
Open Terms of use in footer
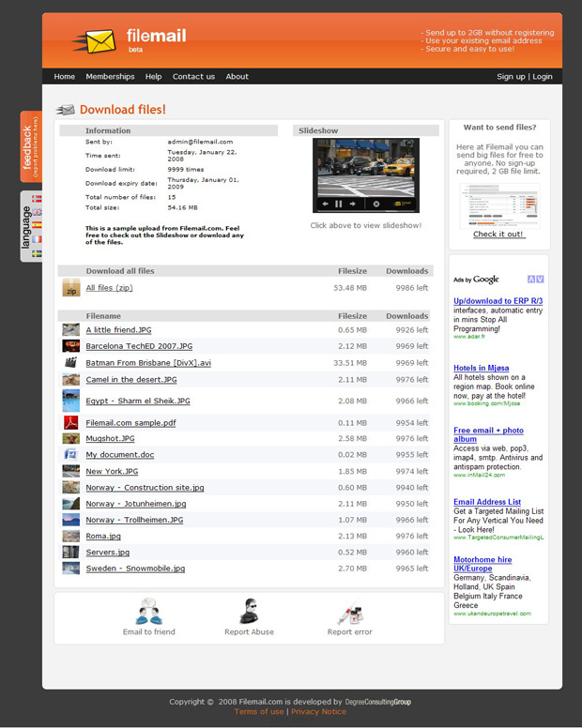tap(259, 712)
